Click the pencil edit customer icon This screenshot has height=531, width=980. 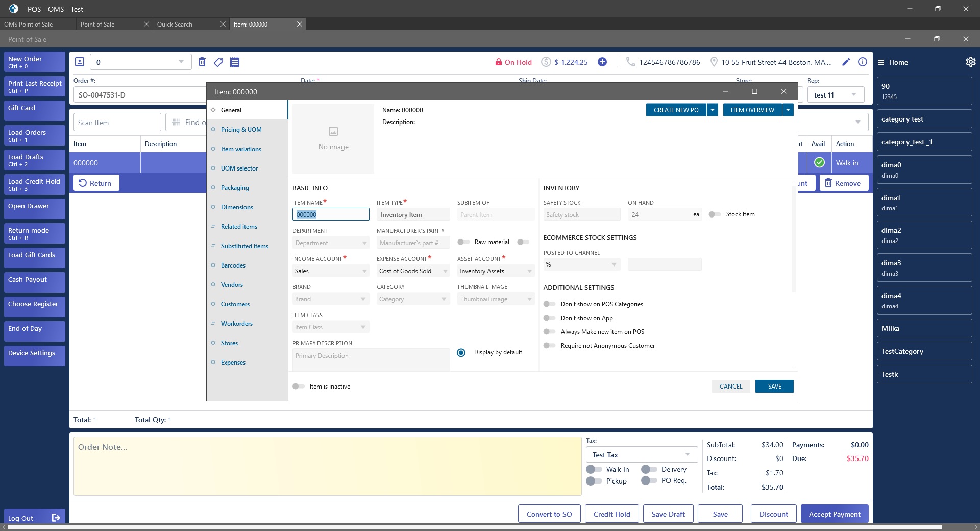coord(846,62)
